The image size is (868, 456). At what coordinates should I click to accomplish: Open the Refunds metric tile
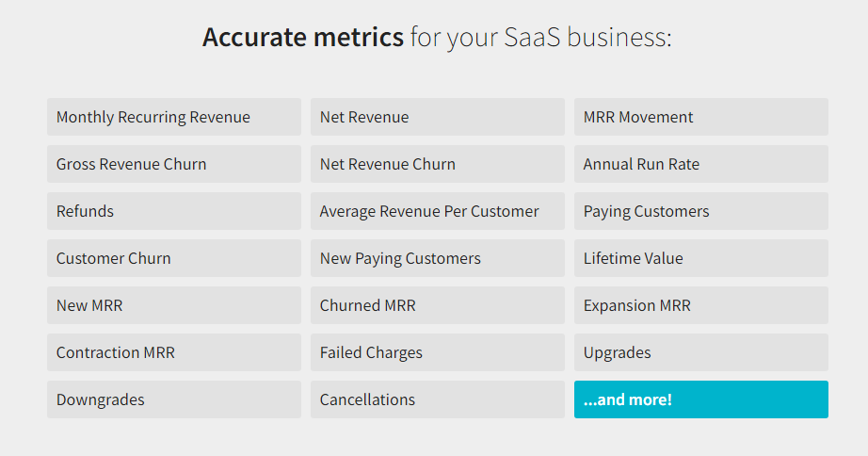point(174,211)
